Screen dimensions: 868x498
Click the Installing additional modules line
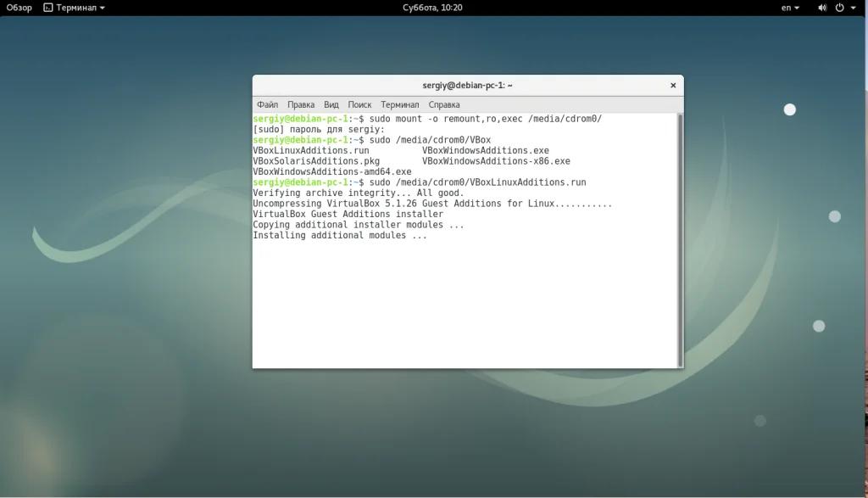[x=339, y=236]
